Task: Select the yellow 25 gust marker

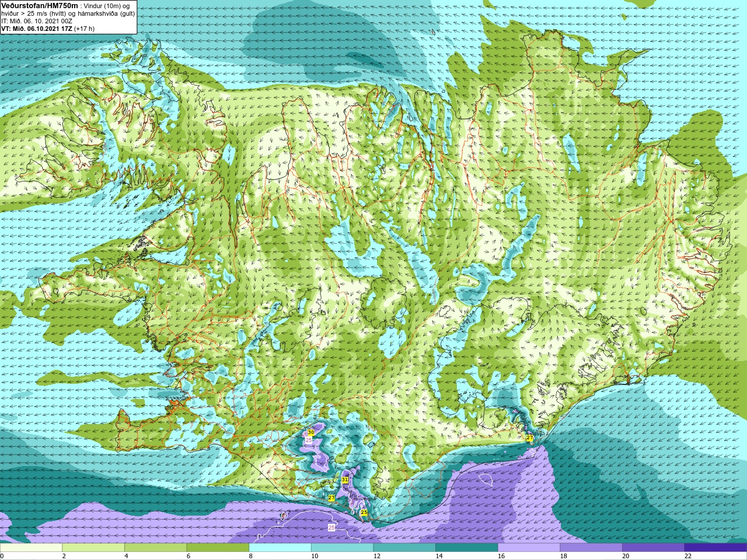Action: coord(364,513)
